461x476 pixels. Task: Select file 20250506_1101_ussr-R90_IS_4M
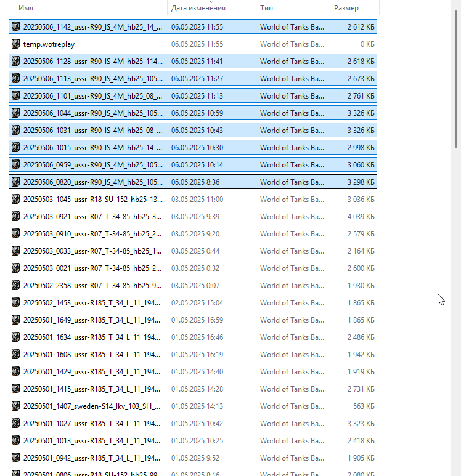click(x=193, y=96)
